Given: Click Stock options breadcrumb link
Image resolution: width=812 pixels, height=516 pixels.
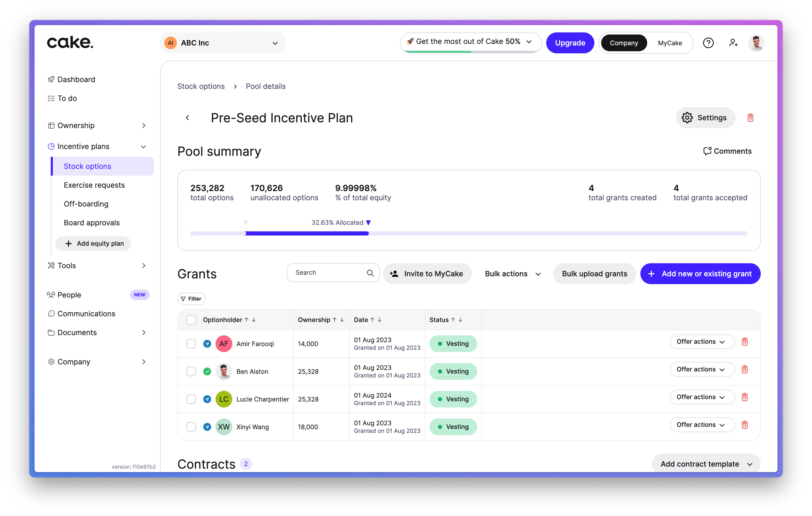Looking at the screenshot, I should (x=201, y=86).
